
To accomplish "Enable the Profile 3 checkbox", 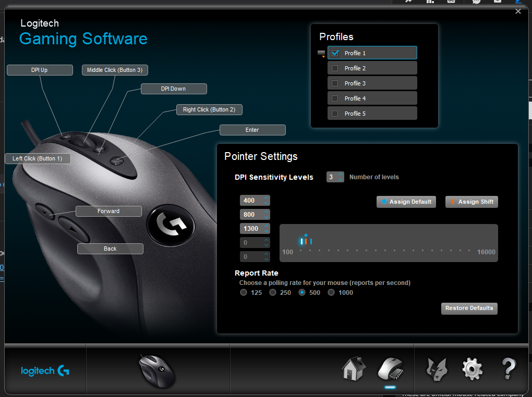I will pos(335,83).
